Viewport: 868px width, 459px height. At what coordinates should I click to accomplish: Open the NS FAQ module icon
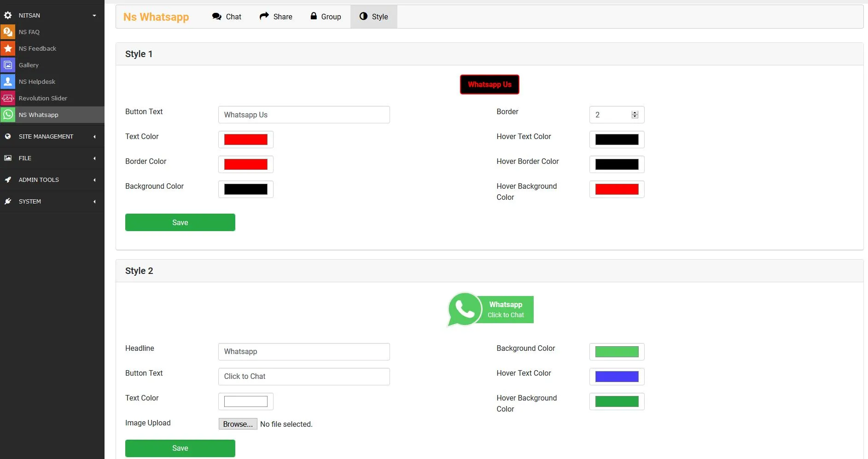8,32
